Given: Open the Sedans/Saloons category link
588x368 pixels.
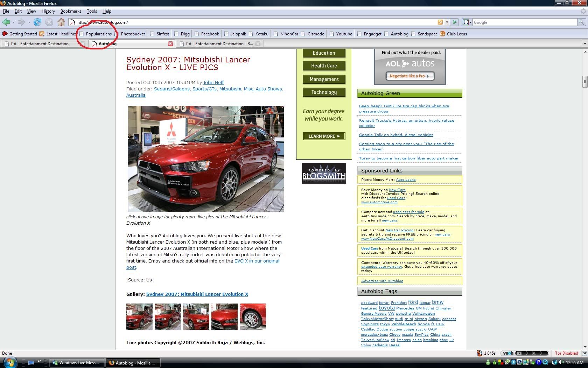Looking at the screenshot, I should pos(171,89).
